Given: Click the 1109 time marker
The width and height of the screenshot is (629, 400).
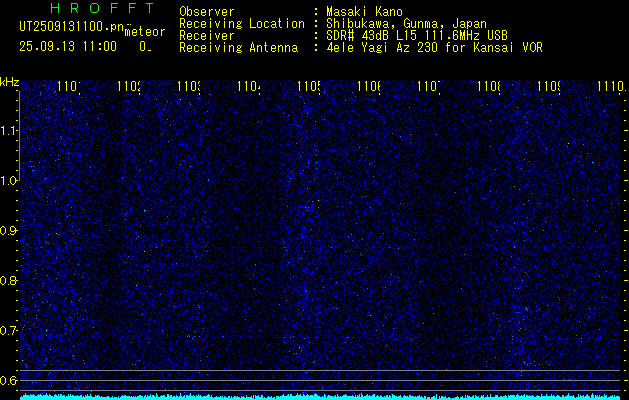Looking at the screenshot, I should coord(549,86).
